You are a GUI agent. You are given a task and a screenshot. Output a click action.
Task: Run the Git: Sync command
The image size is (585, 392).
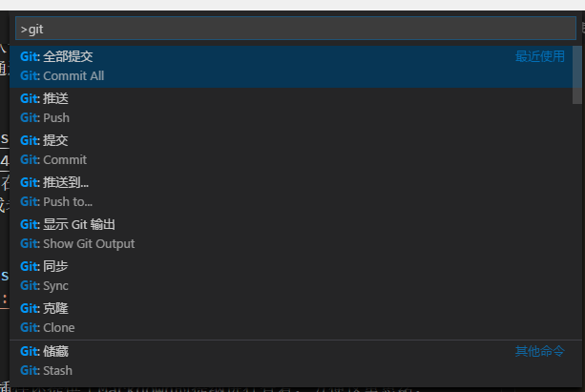point(44,285)
